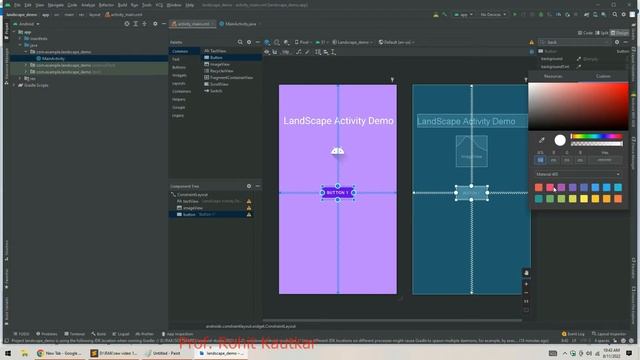640x360 pixels.
Task: Open Project panel gear options
Action: pos(155,24)
